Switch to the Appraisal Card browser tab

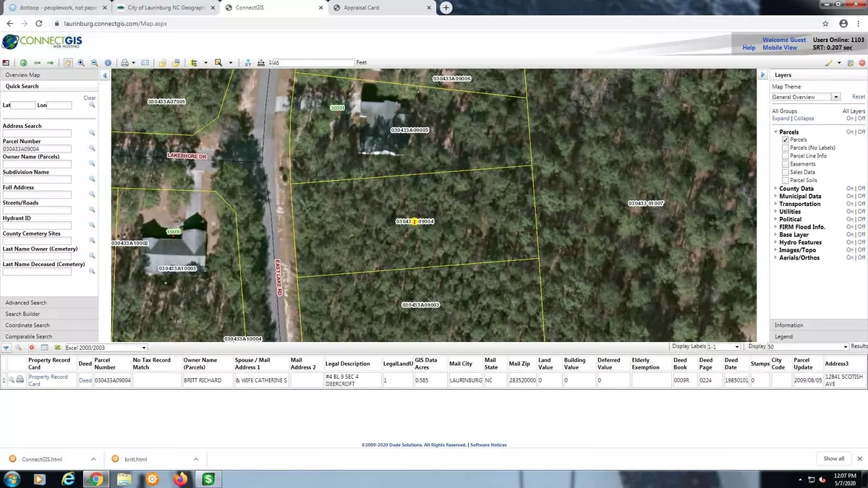click(382, 8)
